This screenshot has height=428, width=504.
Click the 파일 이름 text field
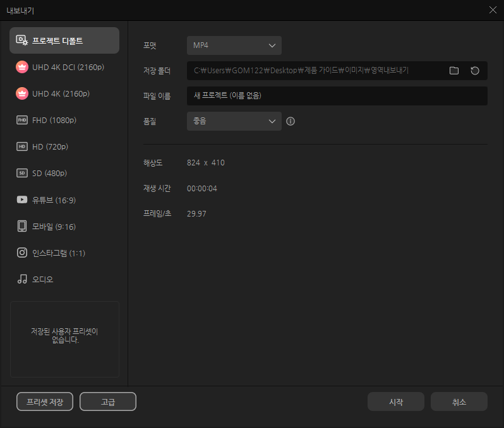click(337, 96)
